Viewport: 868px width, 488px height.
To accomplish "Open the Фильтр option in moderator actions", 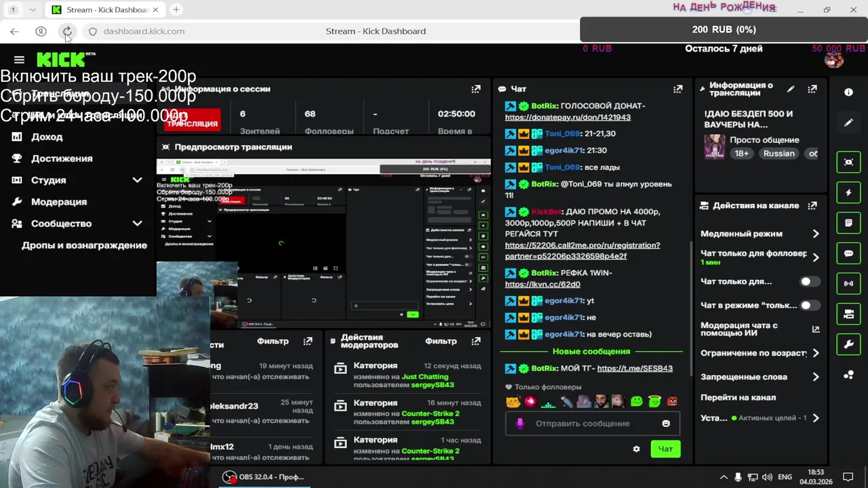I will 441,341.
